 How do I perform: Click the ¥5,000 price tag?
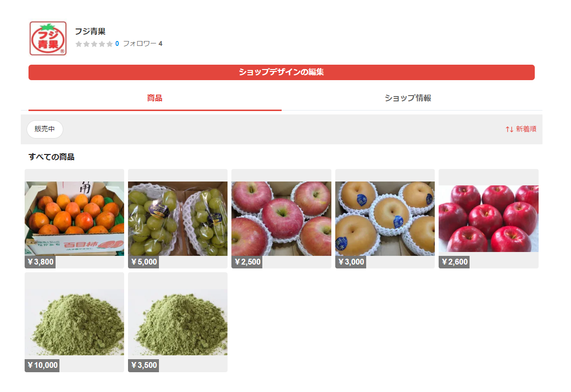coord(143,262)
